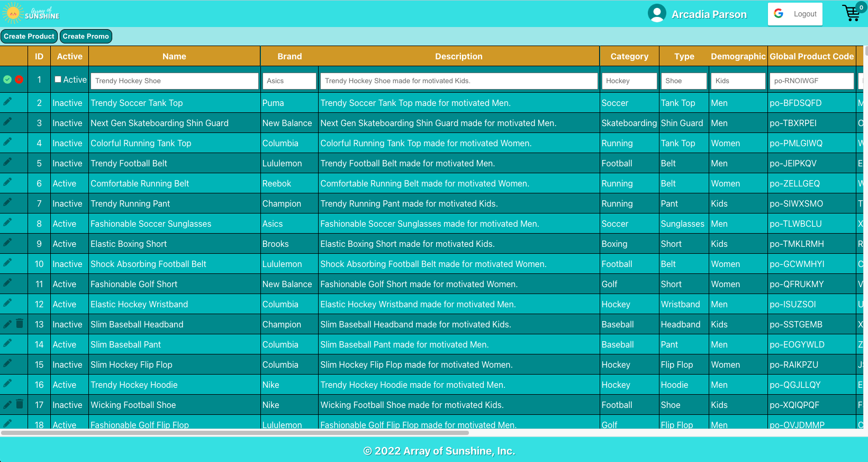Edit row 9 Elastic Boxing Short
Viewport: 868px width, 462px height.
point(7,242)
